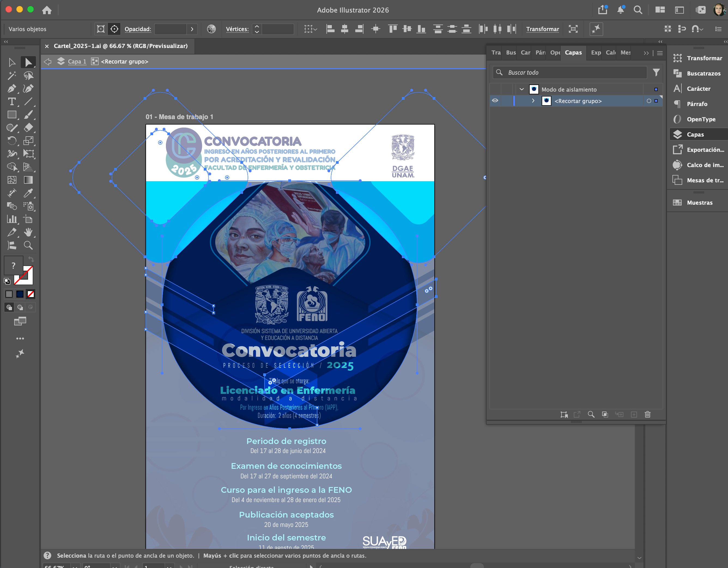Select the Pen tool
This screenshot has height=568, width=728.
click(12, 89)
